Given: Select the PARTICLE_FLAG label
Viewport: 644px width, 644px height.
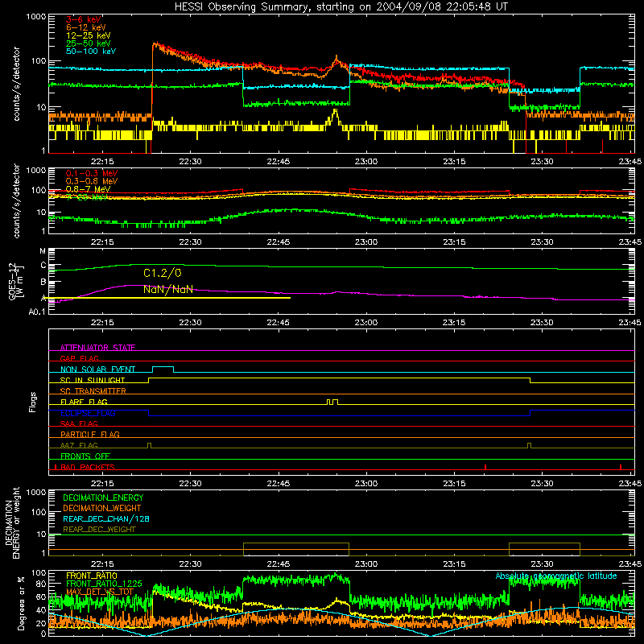Looking at the screenshot, I should point(90,435).
